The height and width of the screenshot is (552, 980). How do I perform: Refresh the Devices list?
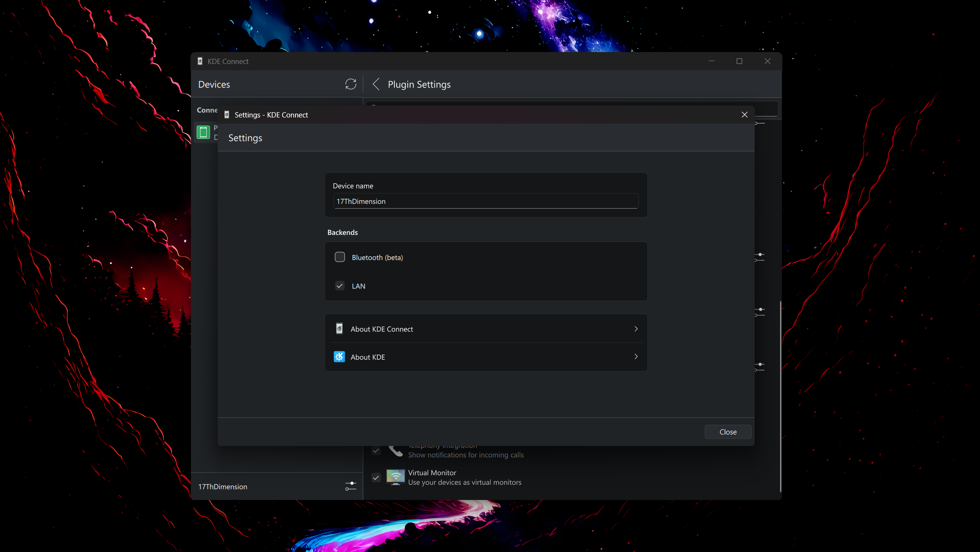[x=351, y=84]
